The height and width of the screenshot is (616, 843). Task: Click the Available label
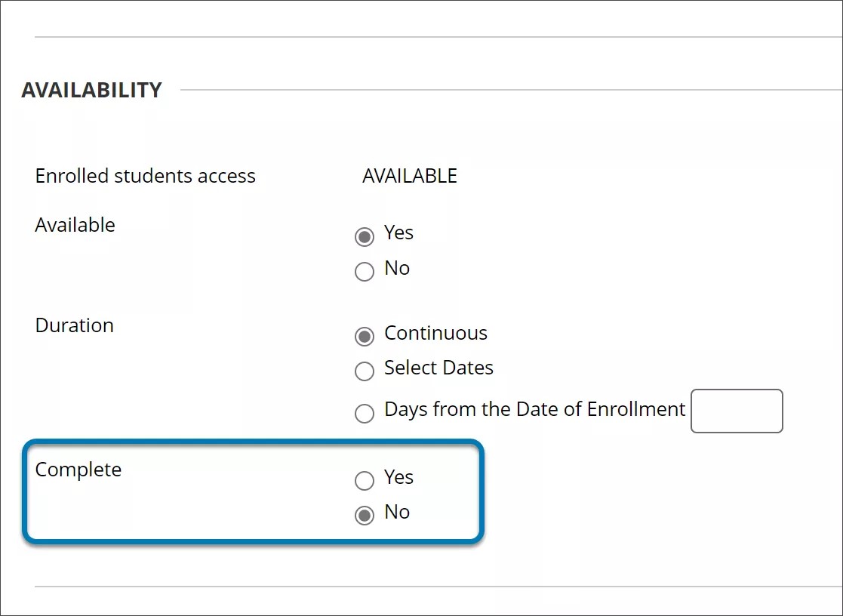(75, 224)
